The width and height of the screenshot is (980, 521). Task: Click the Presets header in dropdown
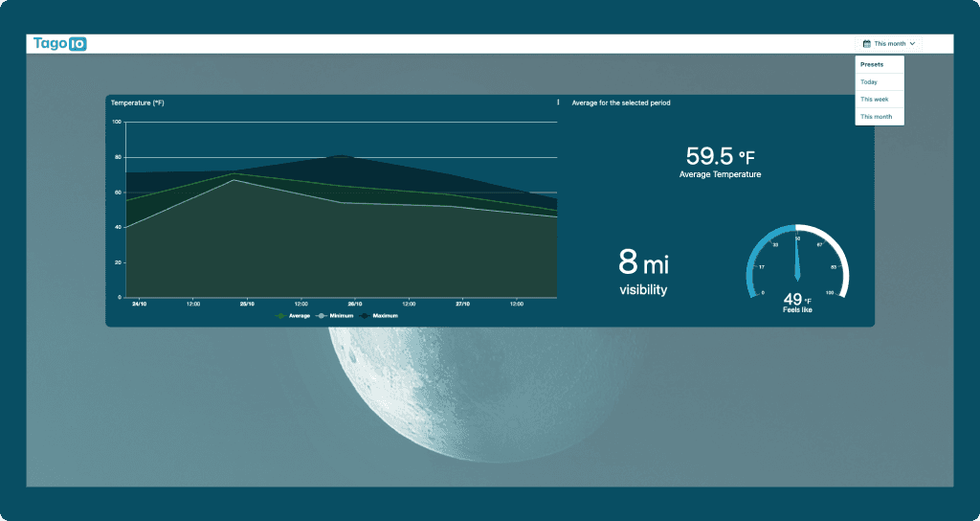[872, 64]
